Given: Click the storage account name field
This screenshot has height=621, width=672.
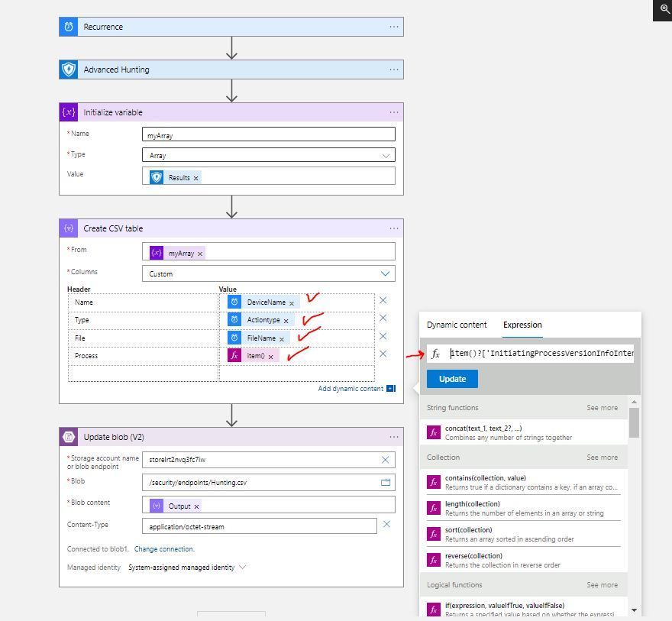Looking at the screenshot, I should (x=268, y=460).
